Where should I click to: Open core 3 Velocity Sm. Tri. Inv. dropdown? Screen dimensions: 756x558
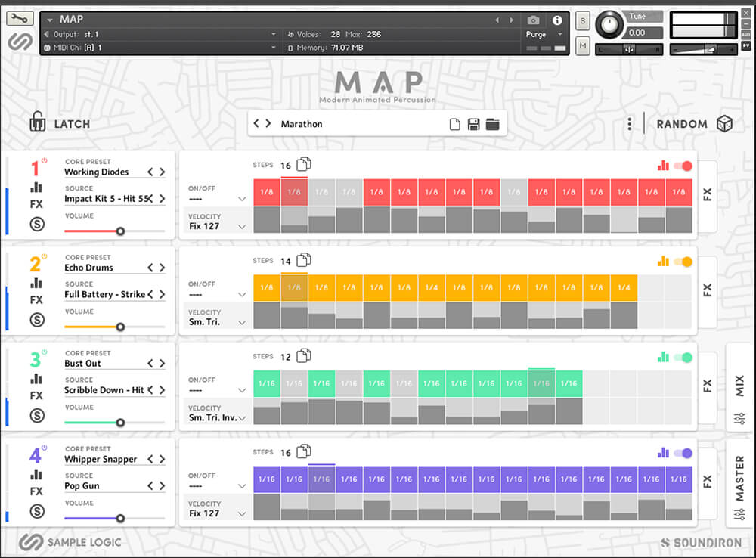[x=242, y=418]
